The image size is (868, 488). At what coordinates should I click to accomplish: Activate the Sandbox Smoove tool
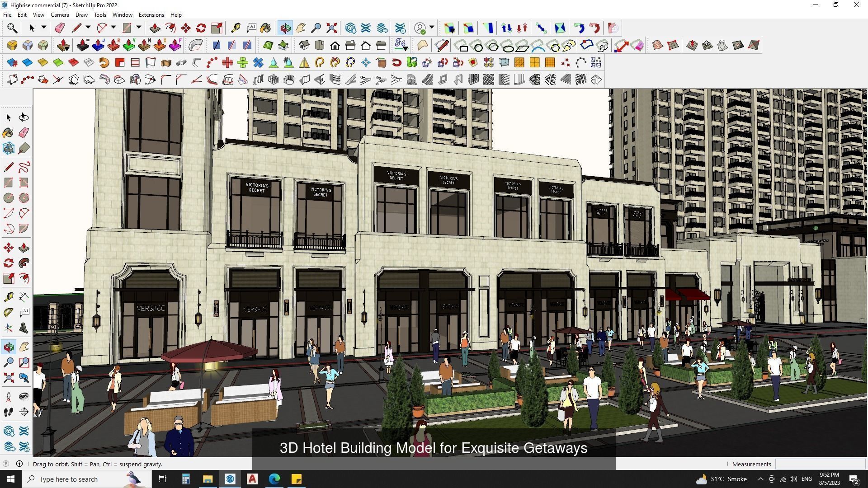pos(692,45)
